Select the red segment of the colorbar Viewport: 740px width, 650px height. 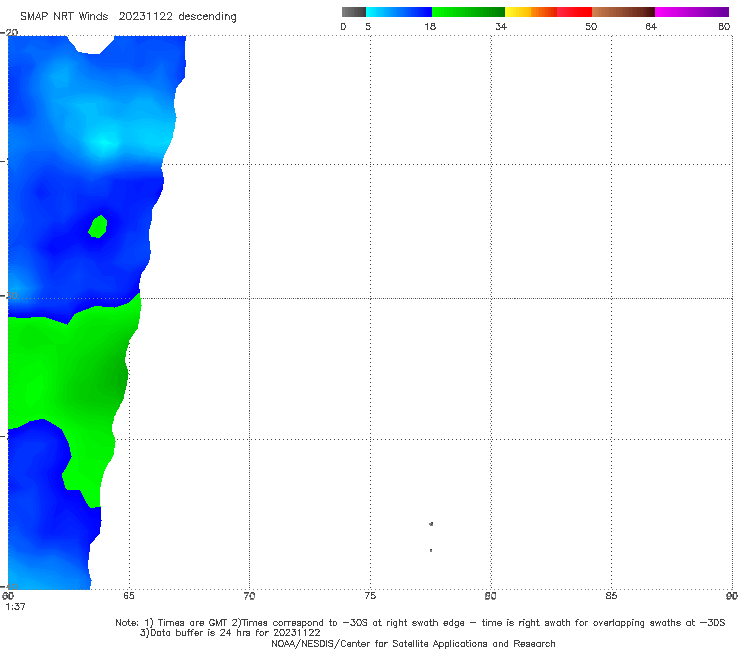point(574,12)
